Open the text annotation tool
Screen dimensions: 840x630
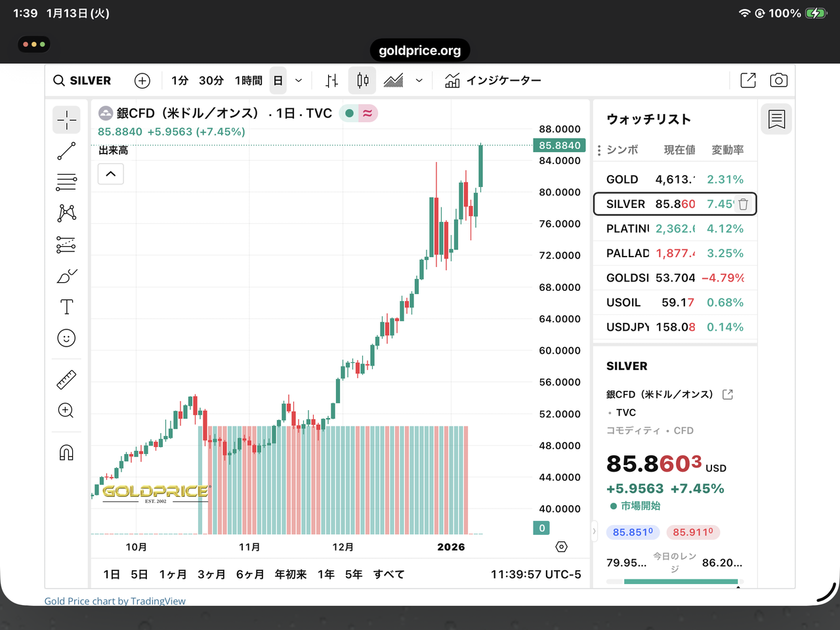[x=66, y=307]
